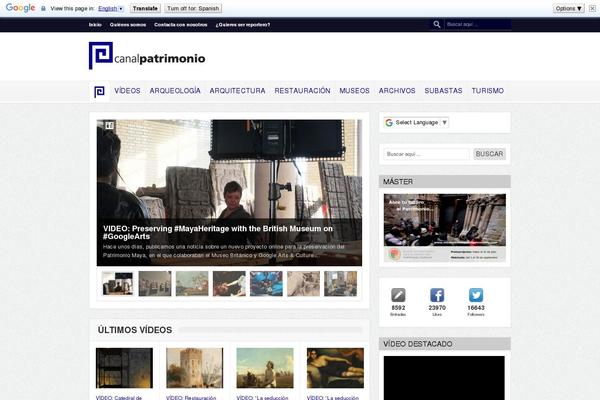Open the English language dropdown
Image resolution: width=600 pixels, height=400 pixels.
coord(111,8)
